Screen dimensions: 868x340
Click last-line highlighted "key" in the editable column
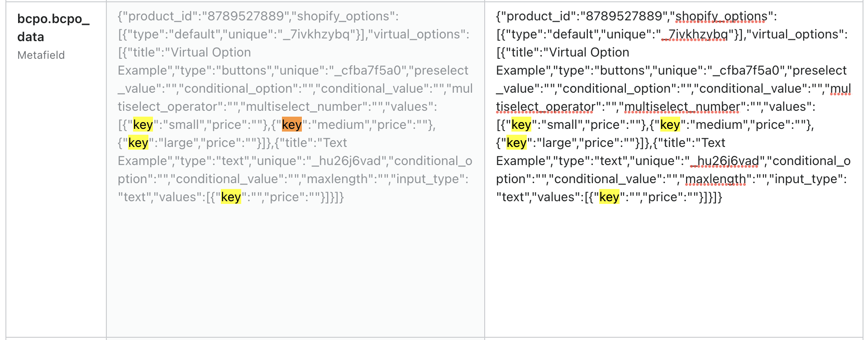point(609,197)
